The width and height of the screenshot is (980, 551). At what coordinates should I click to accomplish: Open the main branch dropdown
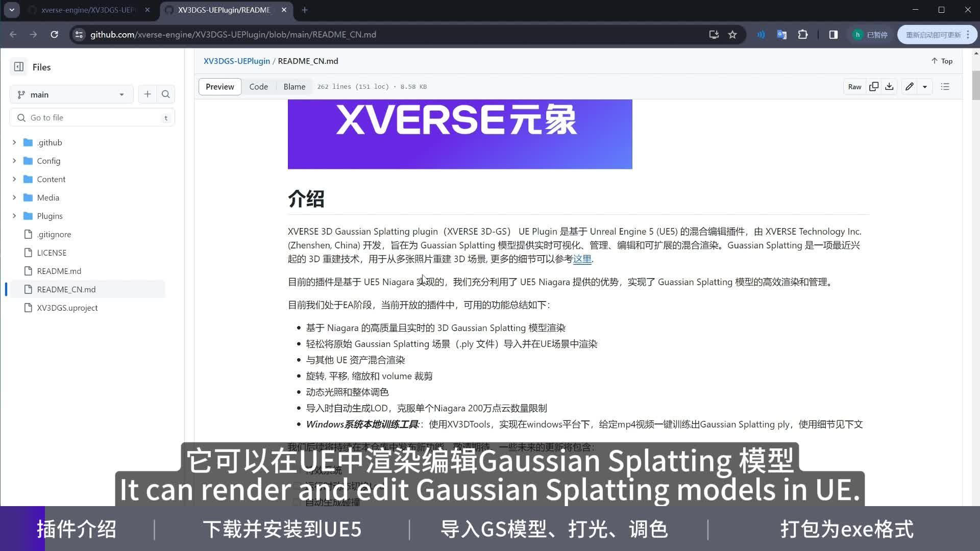point(71,94)
